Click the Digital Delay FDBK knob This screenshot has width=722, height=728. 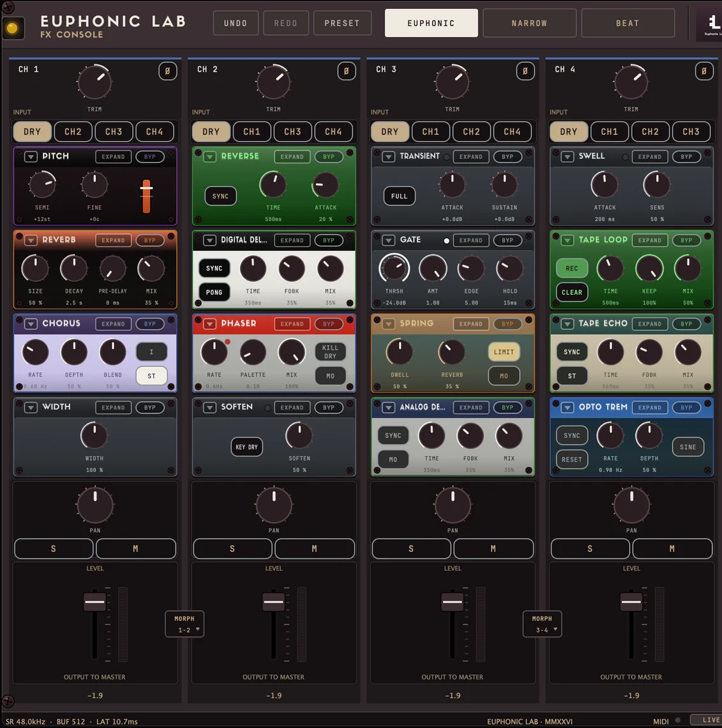pyautogui.click(x=292, y=269)
